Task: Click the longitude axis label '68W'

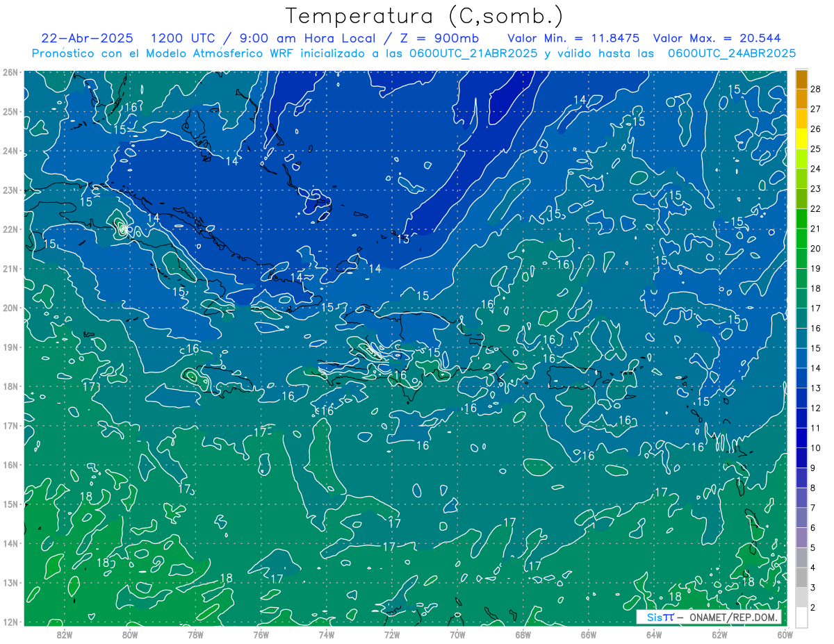Action: click(x=523, y=635)
